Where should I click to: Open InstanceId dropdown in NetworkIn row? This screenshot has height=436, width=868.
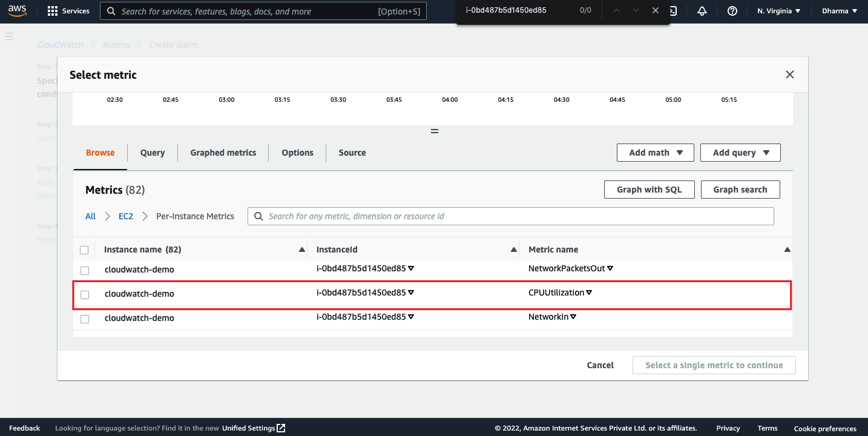click(x=411, y=317)
